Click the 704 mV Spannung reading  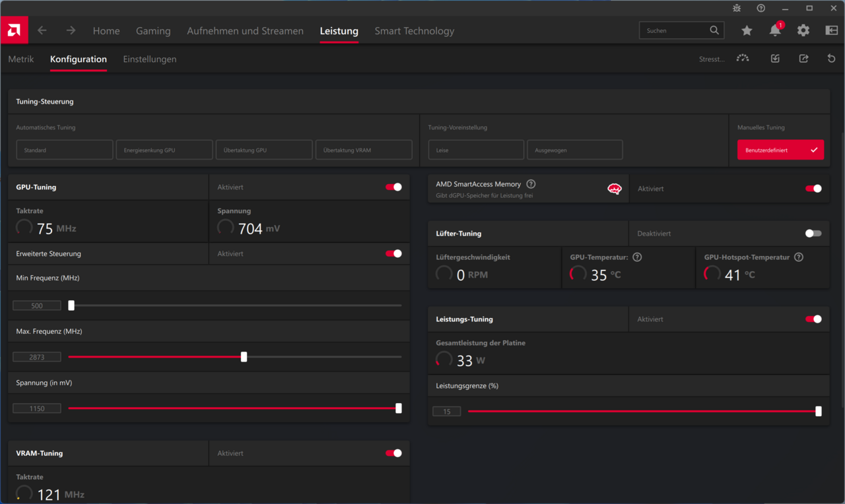(x=259, y=228)
